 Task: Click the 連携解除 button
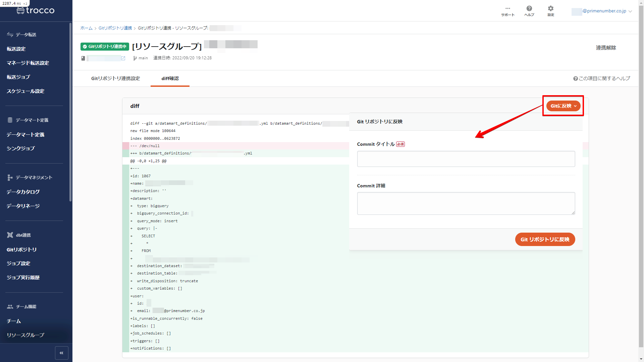point(606,48)
